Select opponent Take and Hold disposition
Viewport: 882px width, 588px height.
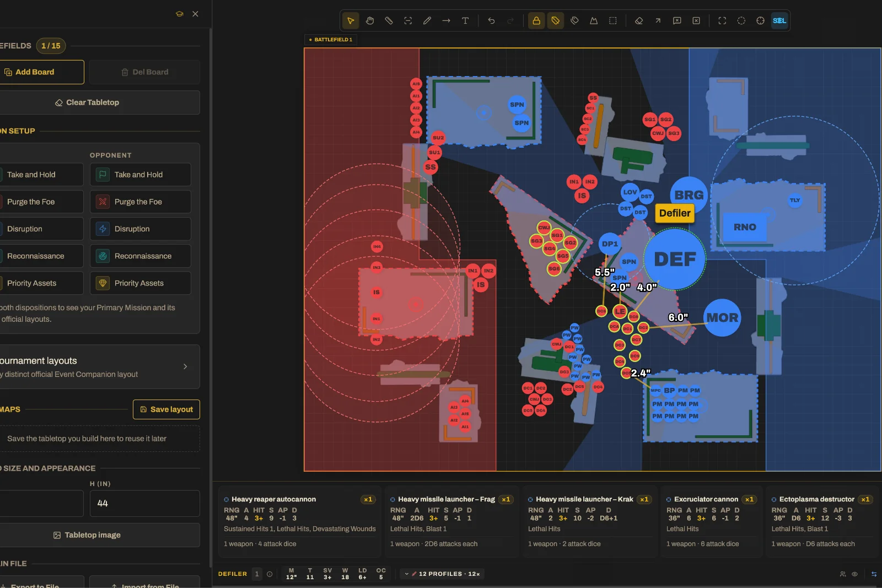point(141,175)
